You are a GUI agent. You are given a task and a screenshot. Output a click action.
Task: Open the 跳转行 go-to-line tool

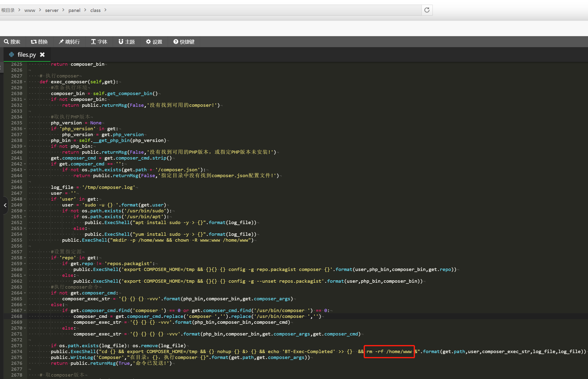coord(69,42)
